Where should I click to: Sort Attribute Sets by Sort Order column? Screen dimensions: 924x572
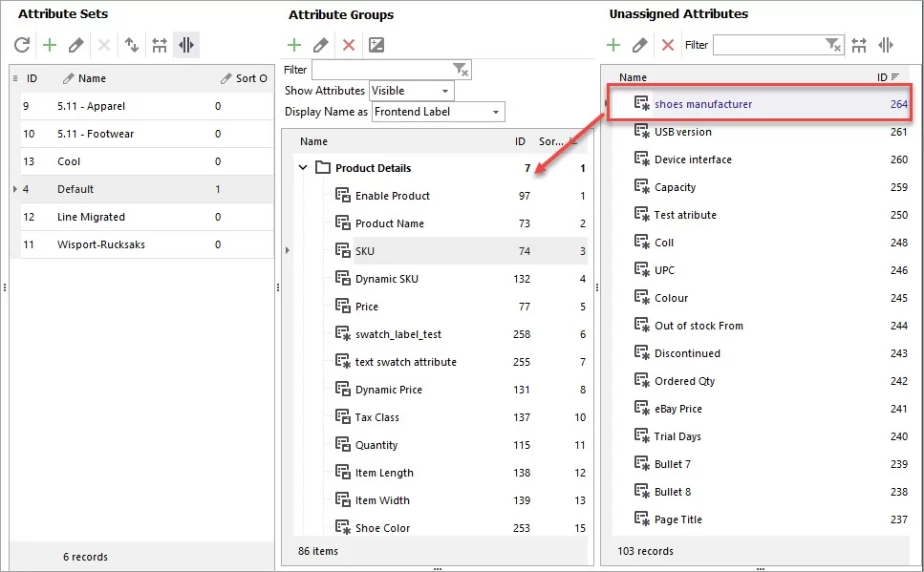pos(251,78)
